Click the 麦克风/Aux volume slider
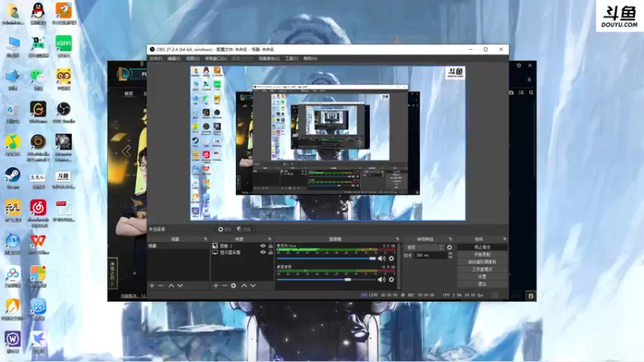The height and width of the screenshot is (362, 644). tap(326, 258)
